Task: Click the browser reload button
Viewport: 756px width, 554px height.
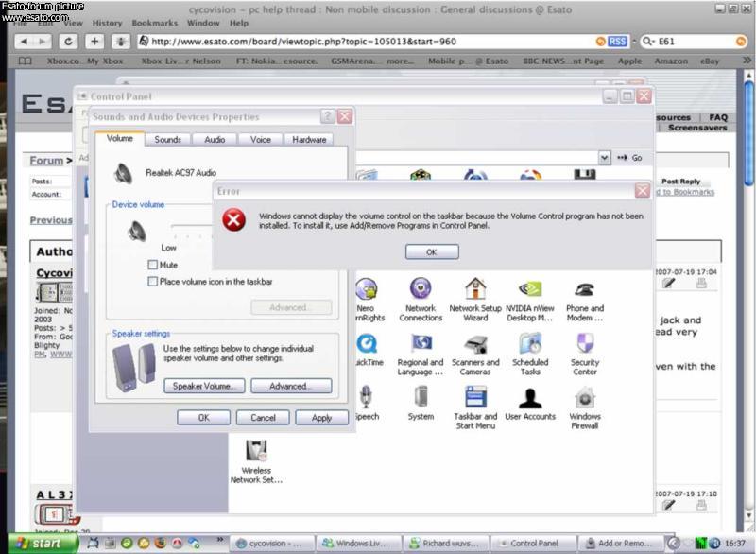Action: coord(68,42)
